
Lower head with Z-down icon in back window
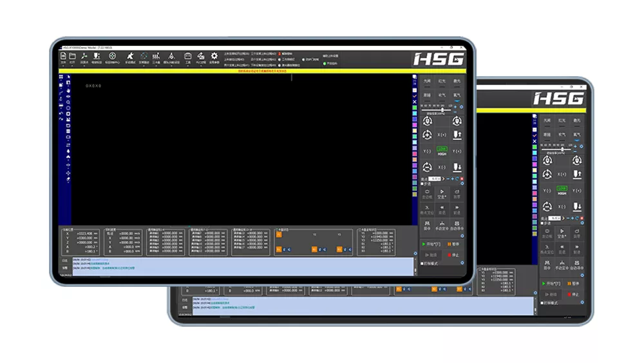tap(576, 206)
